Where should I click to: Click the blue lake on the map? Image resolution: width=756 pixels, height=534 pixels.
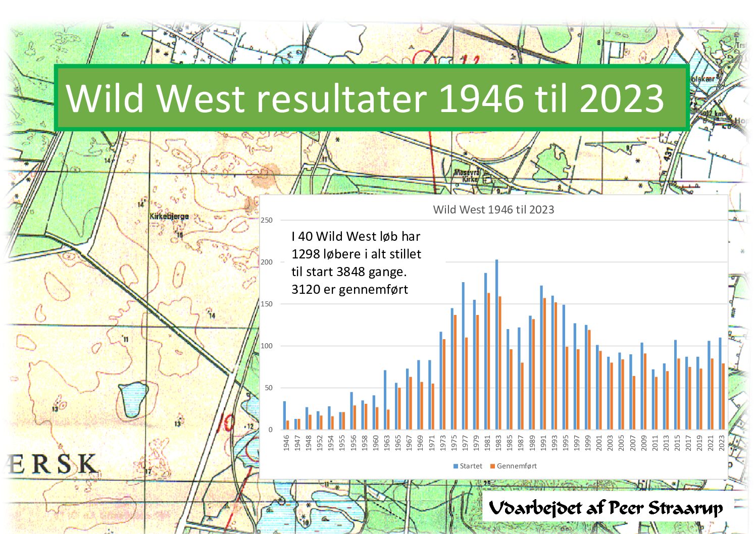(133, 399)
